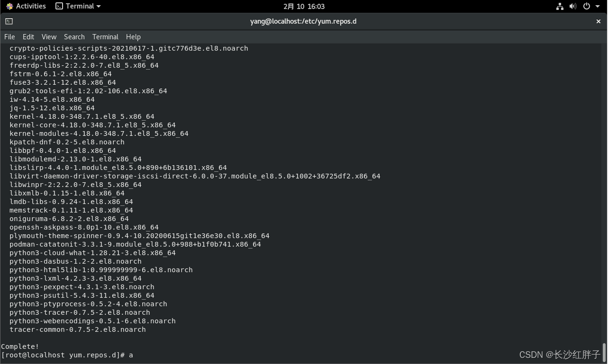The width and height of the screenshot is (608, 364).
Task: Click the GNOME foot icon in the top bar
Action: [x=9, y=6]
